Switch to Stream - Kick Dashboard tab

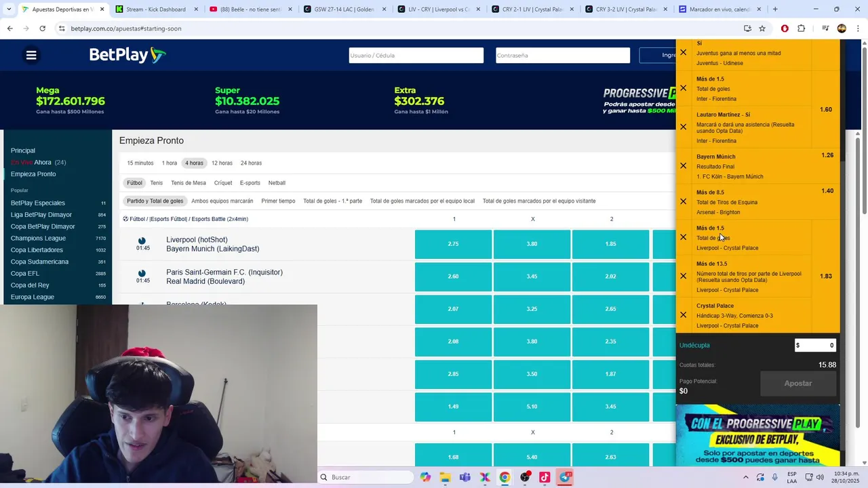[155, 9]
